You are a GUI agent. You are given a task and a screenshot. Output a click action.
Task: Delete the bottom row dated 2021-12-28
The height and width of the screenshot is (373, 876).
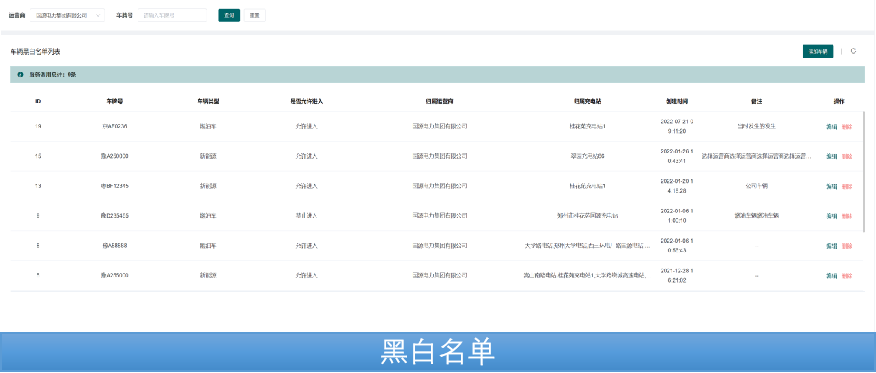pyautogui.click(x=847, y=275)
